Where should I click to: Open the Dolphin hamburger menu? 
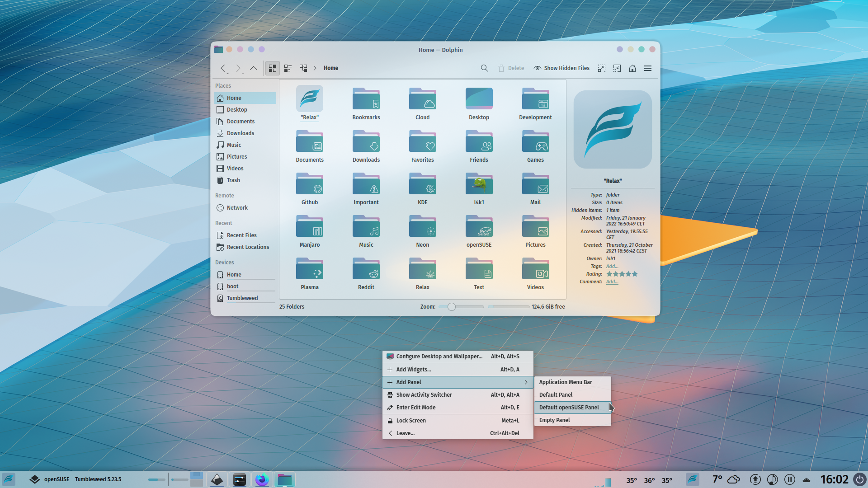[648, 68]
